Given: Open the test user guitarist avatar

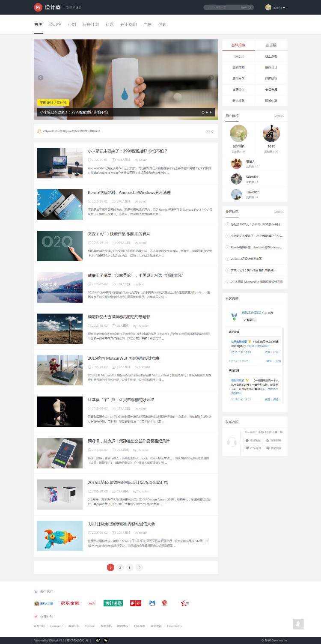Looking at the screenshot, I should [x=271, y=134].
